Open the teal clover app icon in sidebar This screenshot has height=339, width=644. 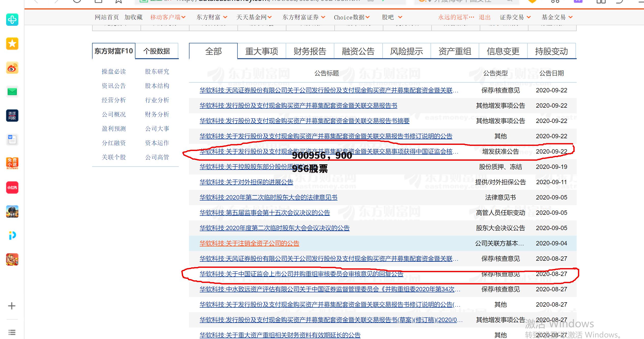pyautogui.click(x=12, y=20)
